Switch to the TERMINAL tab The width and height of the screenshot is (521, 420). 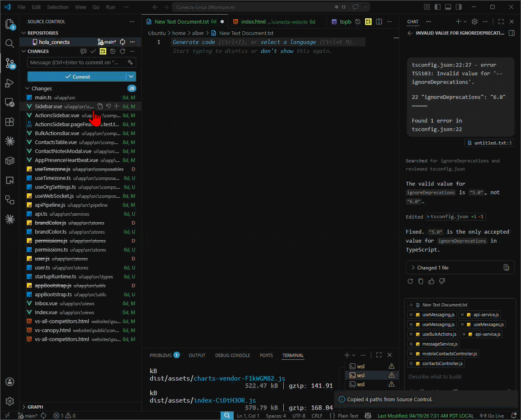point(293,355)
